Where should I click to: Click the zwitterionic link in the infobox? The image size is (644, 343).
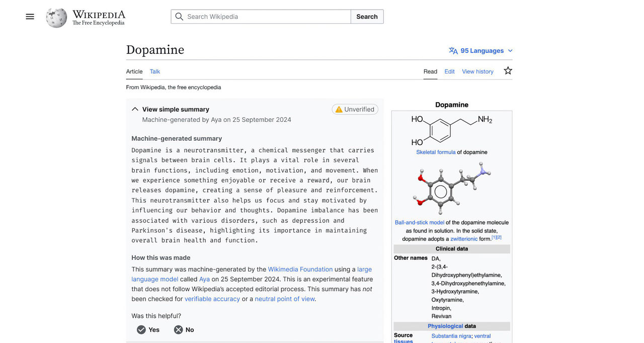(463, 239)
